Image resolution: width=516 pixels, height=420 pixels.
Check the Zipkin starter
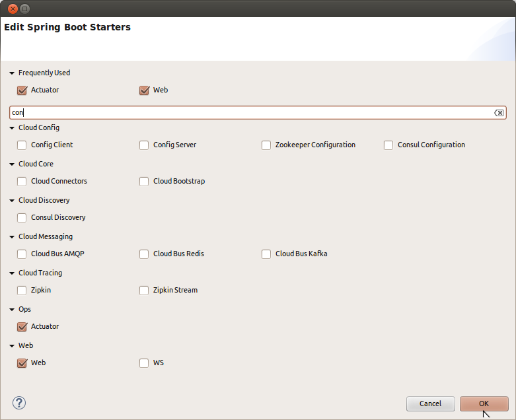click(x=22, y=291)
